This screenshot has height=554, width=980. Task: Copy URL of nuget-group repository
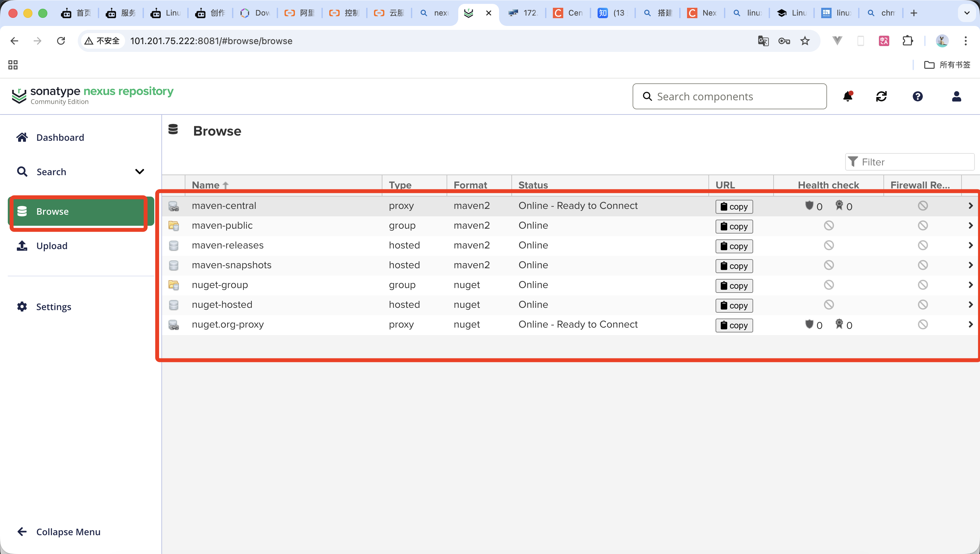[x=734, y=285]
